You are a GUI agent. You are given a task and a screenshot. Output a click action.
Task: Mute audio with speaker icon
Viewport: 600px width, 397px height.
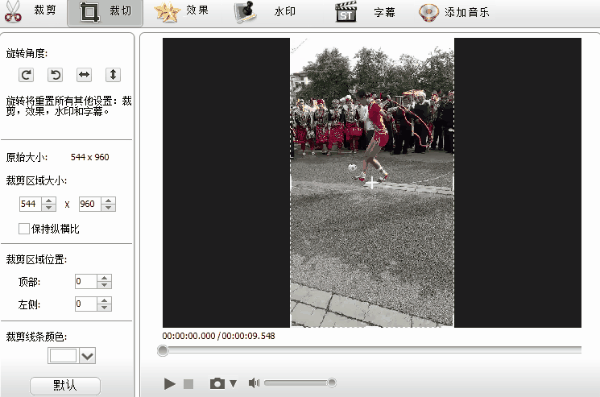254,383
